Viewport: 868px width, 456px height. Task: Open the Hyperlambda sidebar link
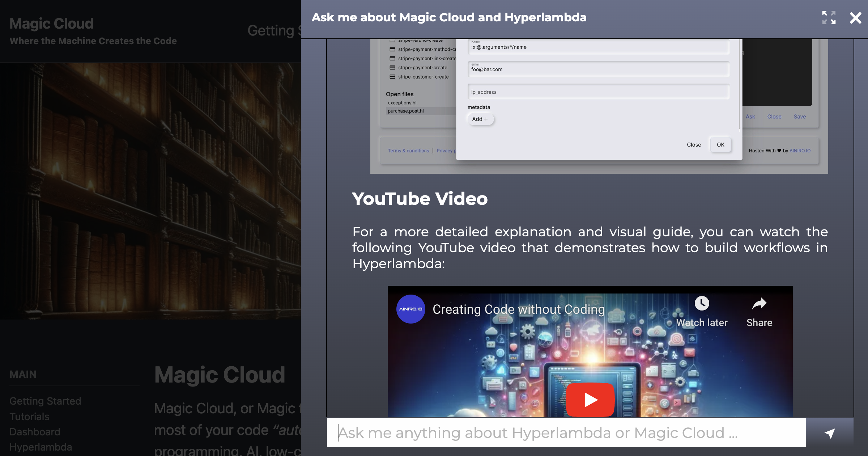pos(41,447)
